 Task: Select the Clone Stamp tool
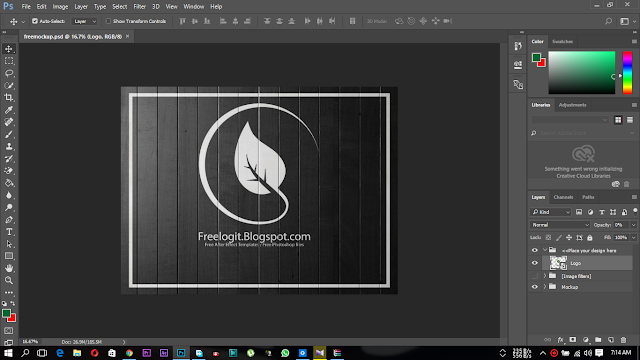[9, 147]
